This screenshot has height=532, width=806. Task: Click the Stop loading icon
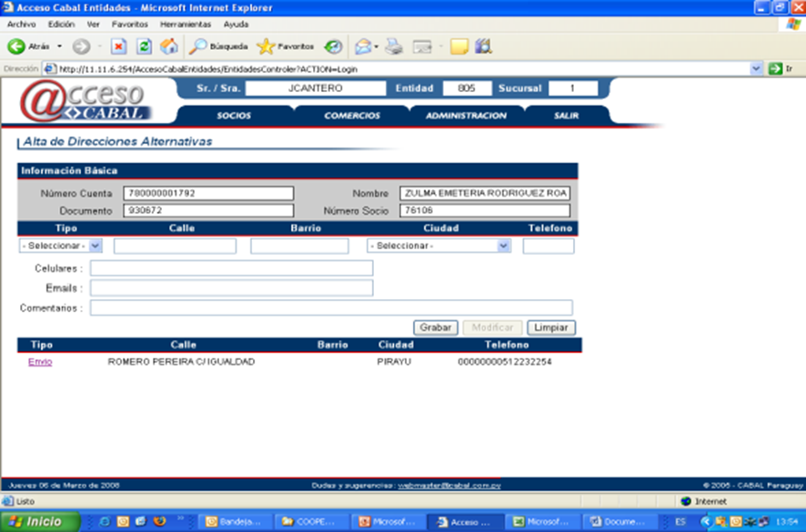click(x=118, y=46)
